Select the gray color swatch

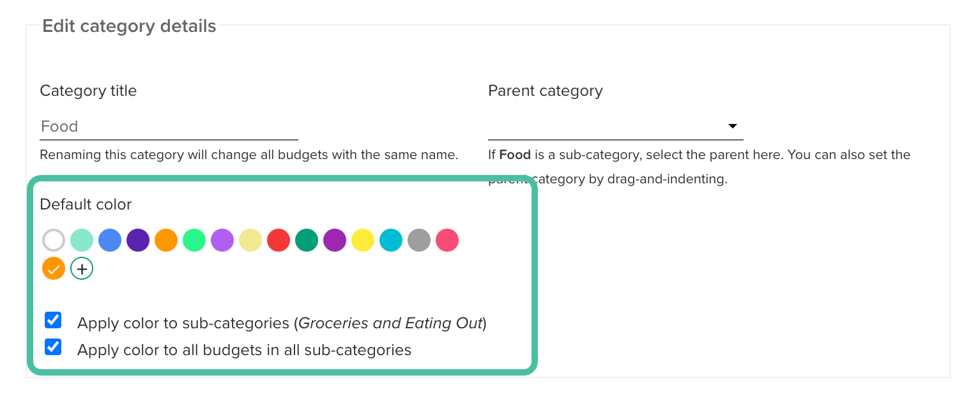pos(419,241)
